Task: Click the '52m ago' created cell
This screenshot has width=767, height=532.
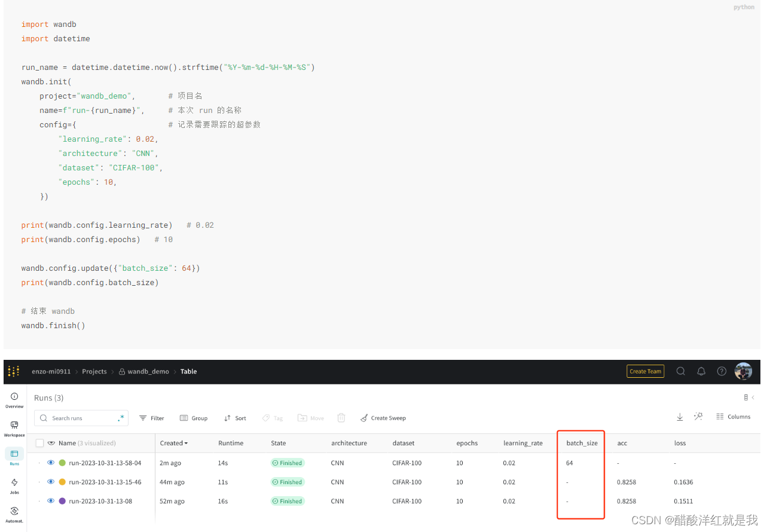Action: pyautogui.click(x=172, y=501)
